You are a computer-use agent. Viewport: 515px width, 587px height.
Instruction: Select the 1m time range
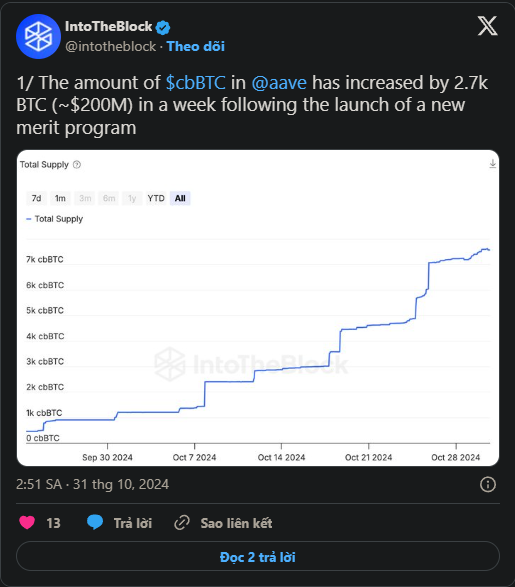[x=60, y=198]
